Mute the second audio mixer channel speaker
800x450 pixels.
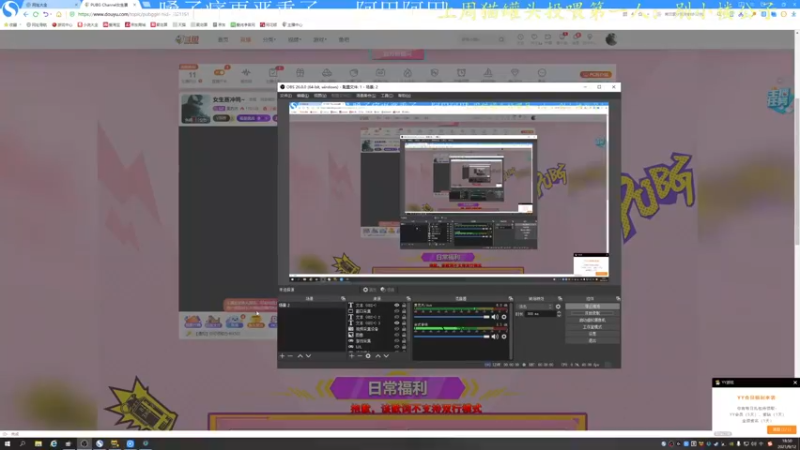pyautogui.click(x=494, y=336)
